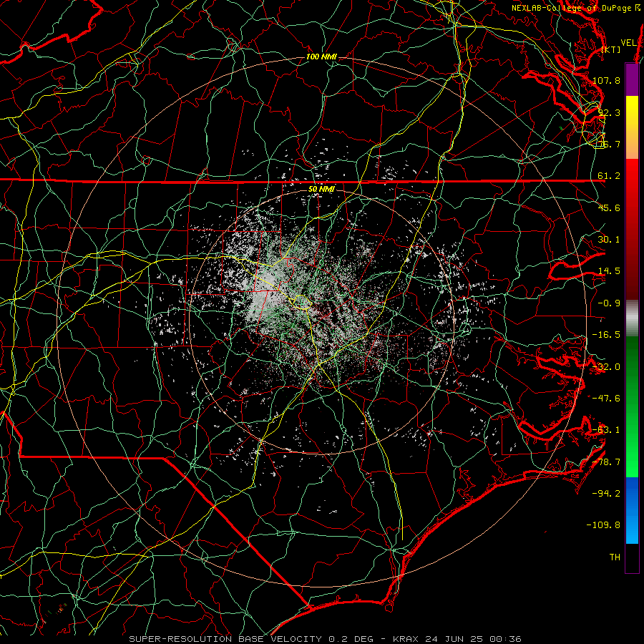
Task: Click the -16.5 velocity scale value
Action: (606, 335)
